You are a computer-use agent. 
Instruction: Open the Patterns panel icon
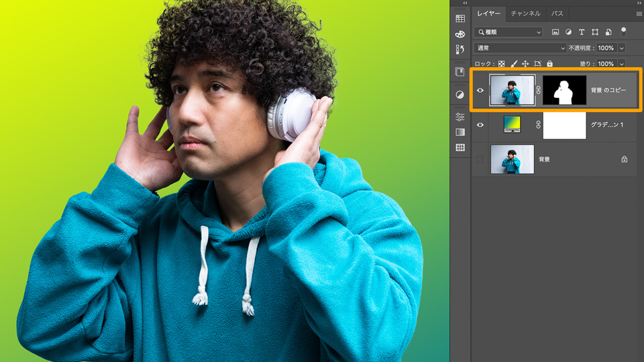pyautogui.click(x=460, y=147)
